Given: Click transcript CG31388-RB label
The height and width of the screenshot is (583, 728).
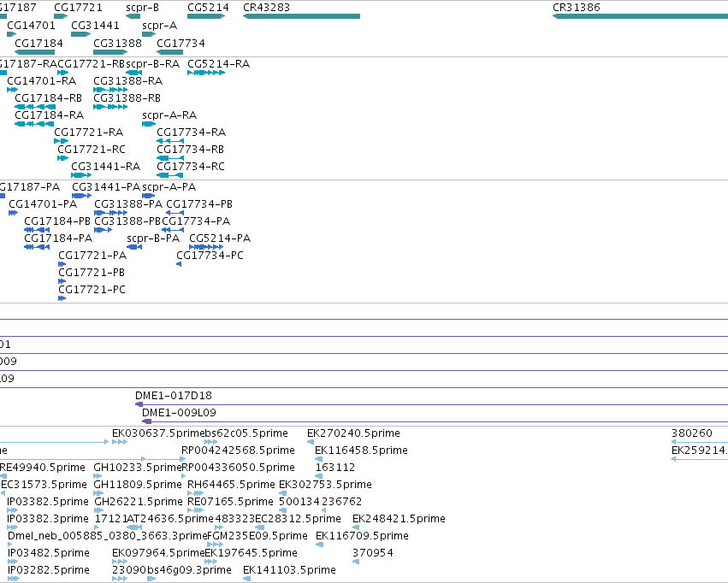Looking at the screenshot, I should (127, 97).
